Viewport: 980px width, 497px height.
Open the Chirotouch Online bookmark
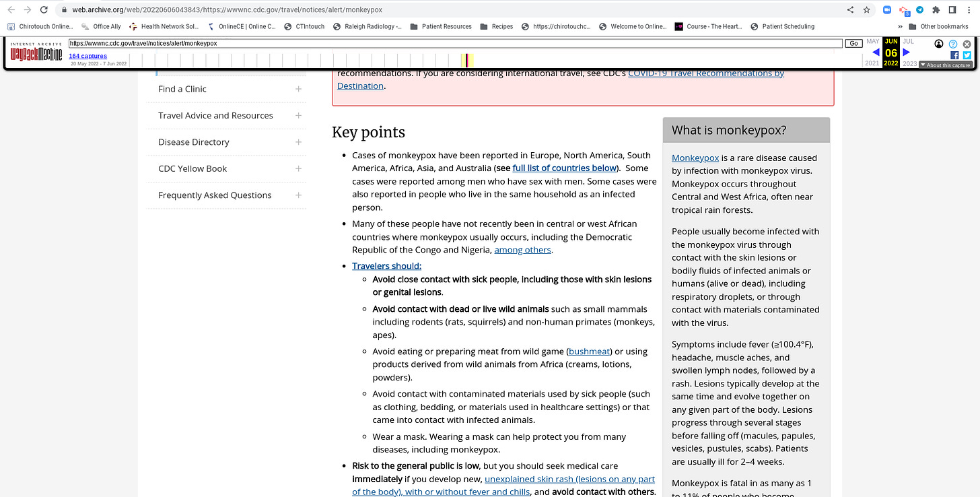(40, 26)
